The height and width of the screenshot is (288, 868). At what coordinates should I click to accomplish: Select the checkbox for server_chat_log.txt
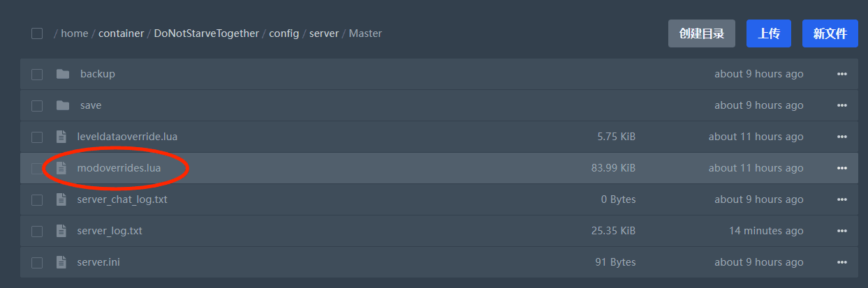click(37, 199)
